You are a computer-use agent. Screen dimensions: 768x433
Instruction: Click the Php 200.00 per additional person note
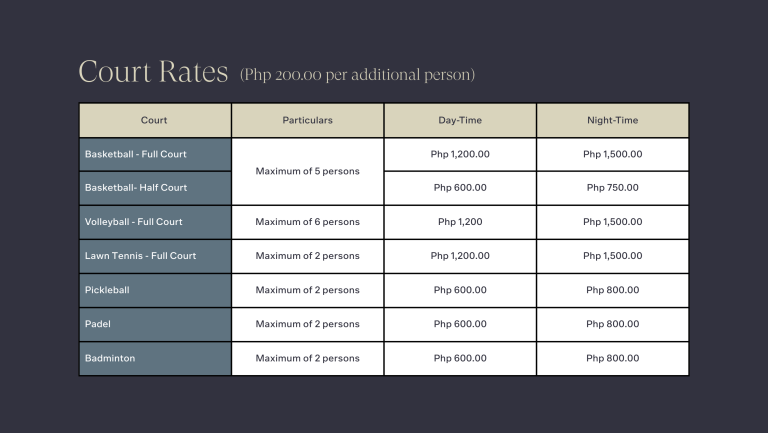tap(357, 74)
